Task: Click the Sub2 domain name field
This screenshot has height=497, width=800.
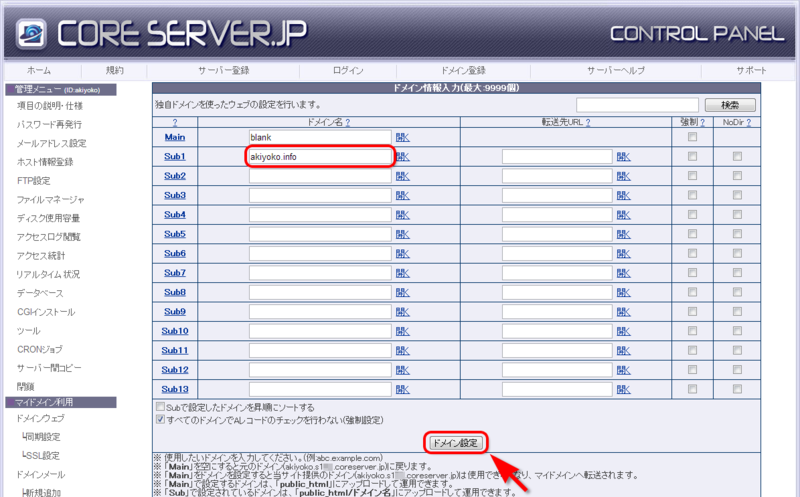Action: click(x=320, y=176)
